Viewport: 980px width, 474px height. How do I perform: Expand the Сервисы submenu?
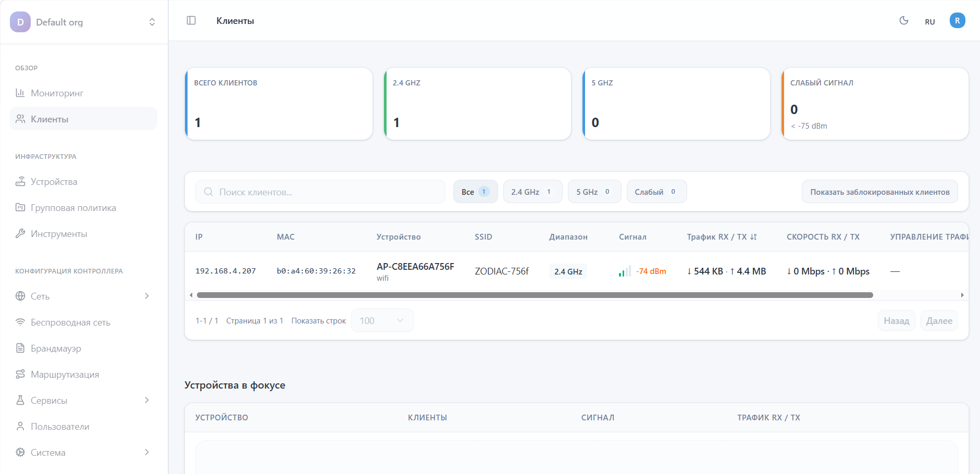click(147, 401)
